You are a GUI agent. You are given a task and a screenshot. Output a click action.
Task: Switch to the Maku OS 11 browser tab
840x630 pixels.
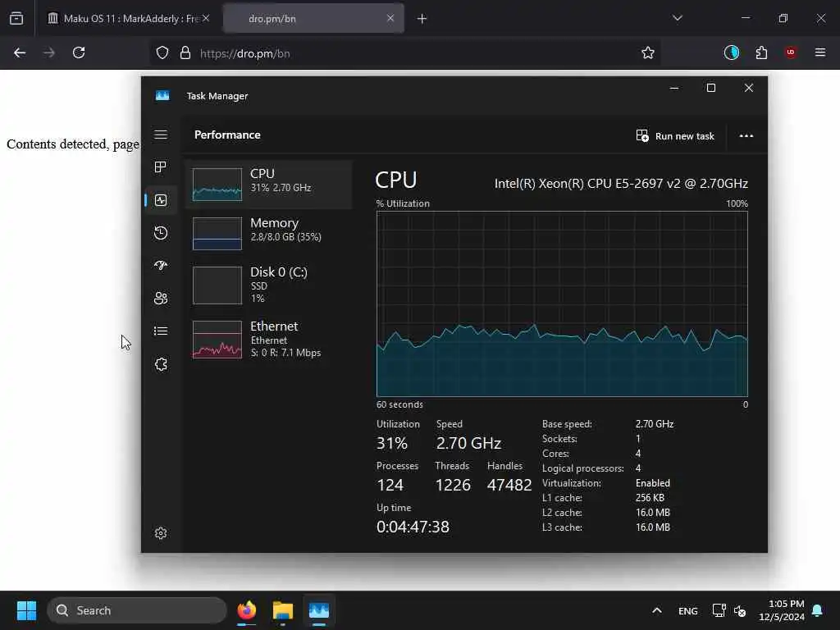point(127,18)
